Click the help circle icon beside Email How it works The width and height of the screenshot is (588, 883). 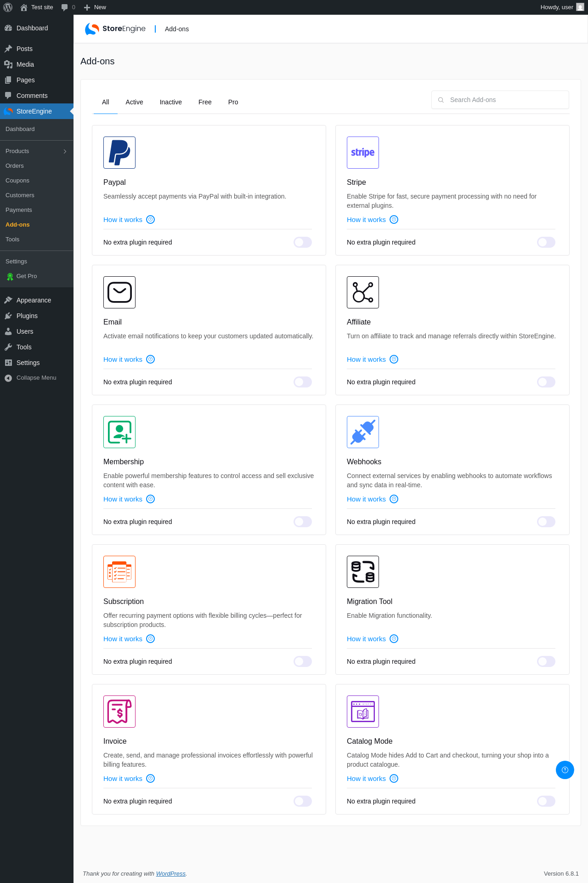tap(150, 359)
